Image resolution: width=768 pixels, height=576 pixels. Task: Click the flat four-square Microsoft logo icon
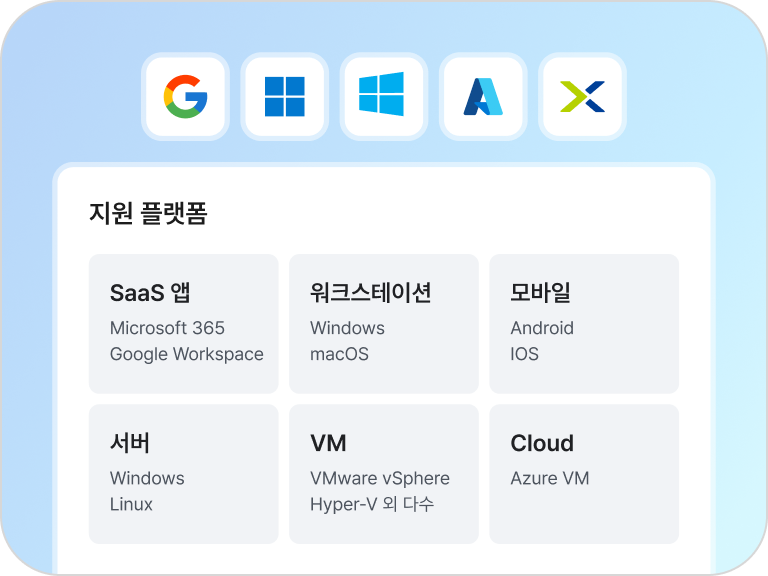(x=285, y=97)
